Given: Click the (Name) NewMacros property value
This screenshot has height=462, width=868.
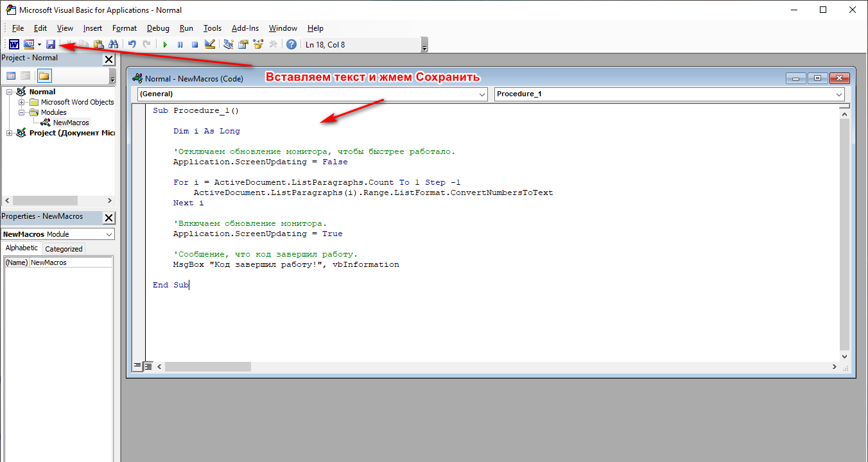Looking at the screenshot, I should point(71,262).
